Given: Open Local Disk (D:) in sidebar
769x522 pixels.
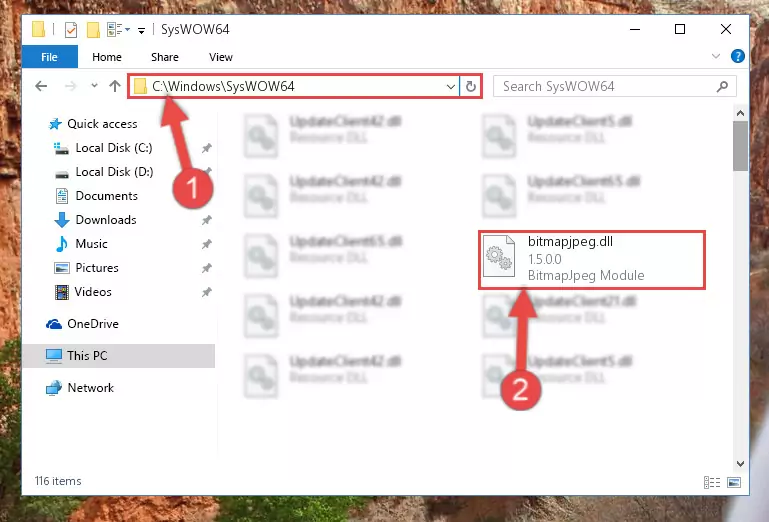Looking at the screenshot, I should tap(114, 172).
